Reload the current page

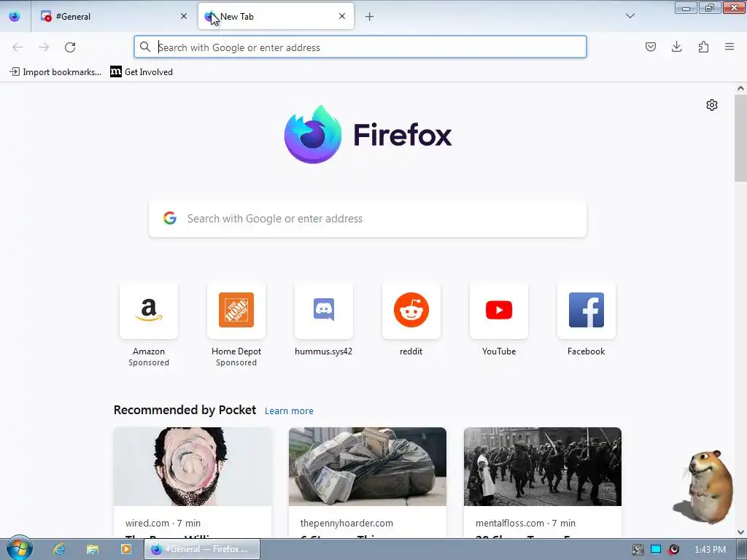click(70, 47)
